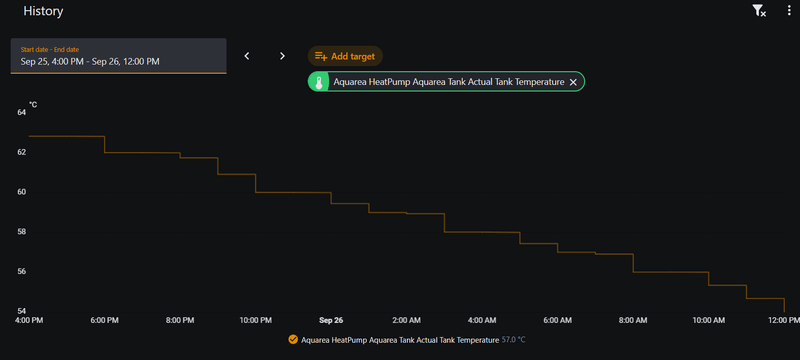Toggle the Aquarea Tank Temperature legend checkmark
Screen dimensions: 800x360
coord(293,340)
